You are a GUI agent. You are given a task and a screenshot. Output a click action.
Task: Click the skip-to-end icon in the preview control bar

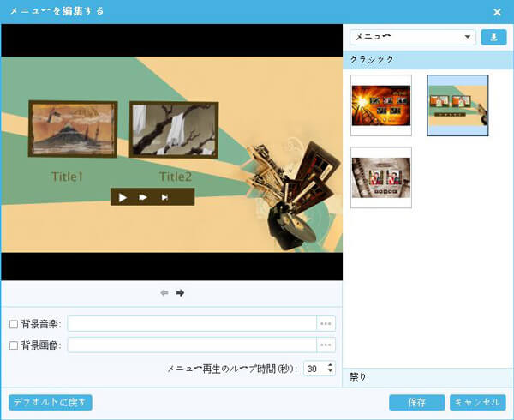[164, 197]
